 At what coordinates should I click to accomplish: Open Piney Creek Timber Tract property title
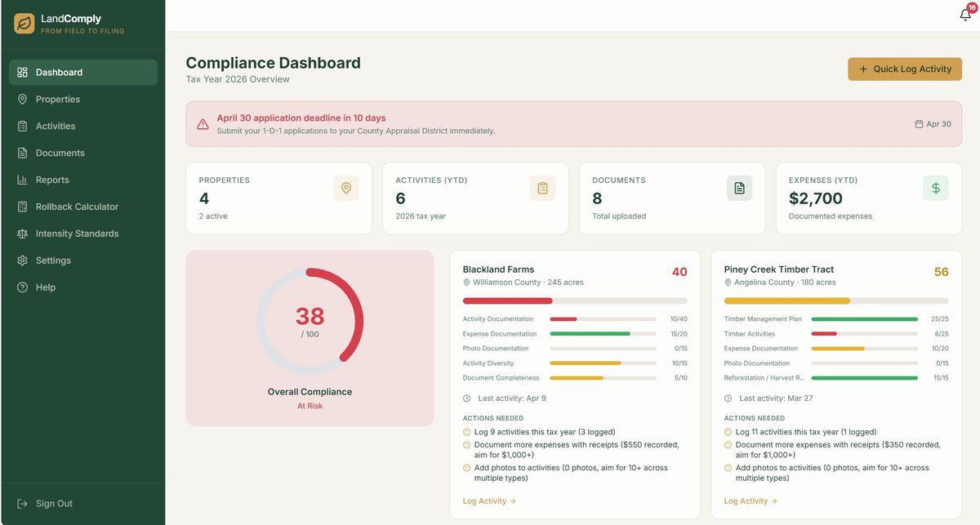tap(779, 269)
